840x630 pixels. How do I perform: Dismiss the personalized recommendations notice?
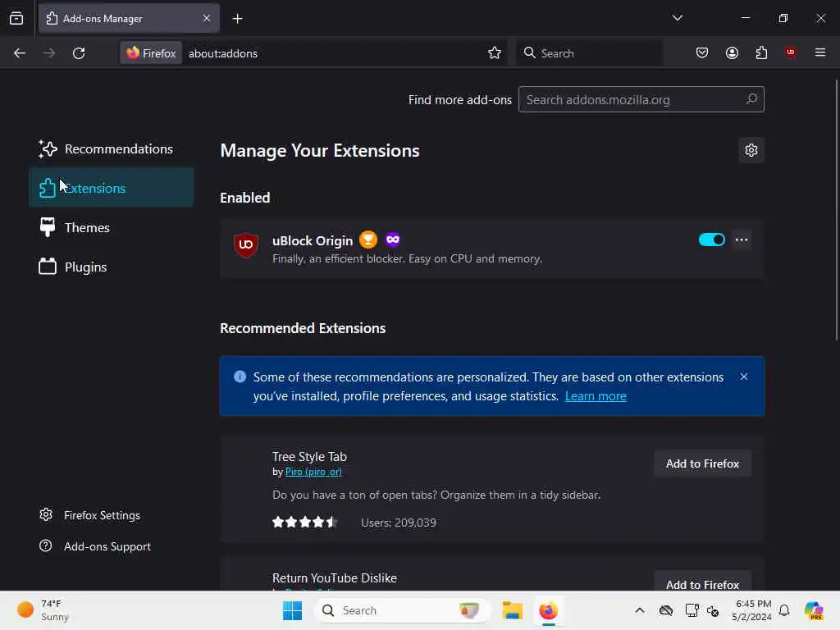[x=743, y=377]
